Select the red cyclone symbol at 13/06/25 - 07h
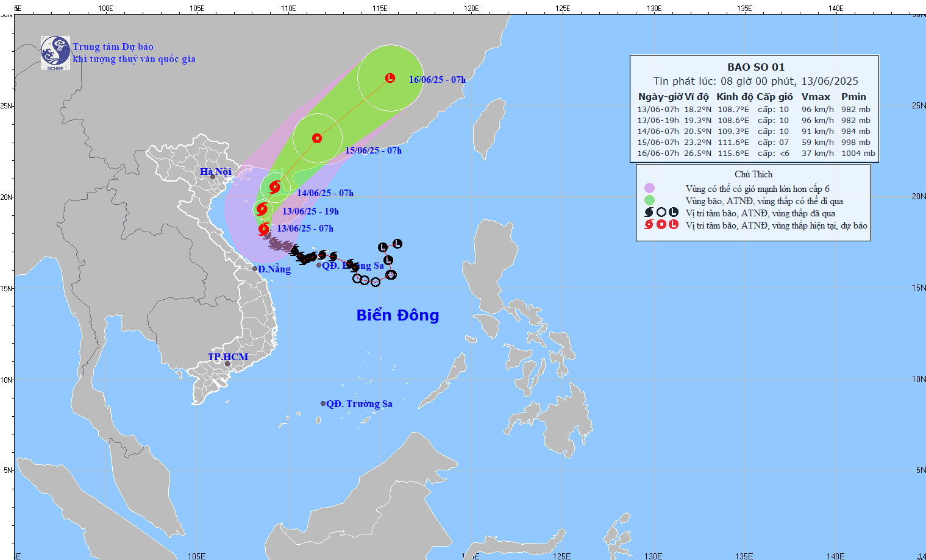Screen dimensions: 926x560 point(263,229)
